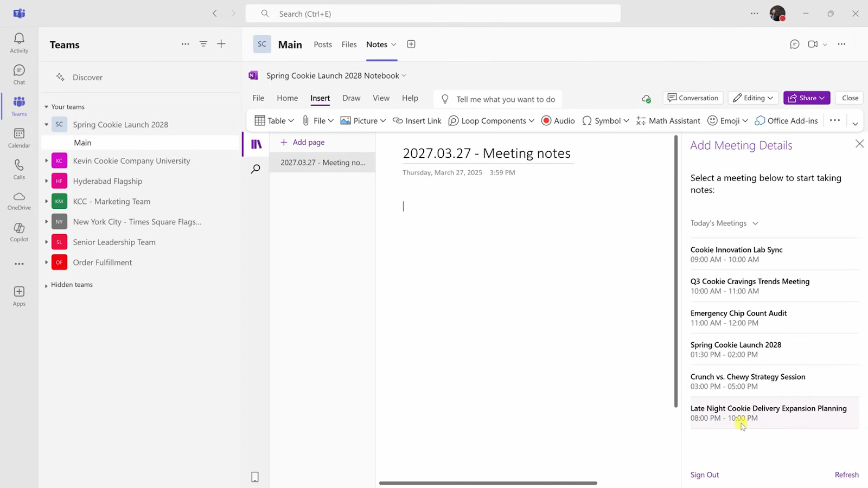
Task: Click the horizontal scrollbar below the page
Action: (488, 483)
